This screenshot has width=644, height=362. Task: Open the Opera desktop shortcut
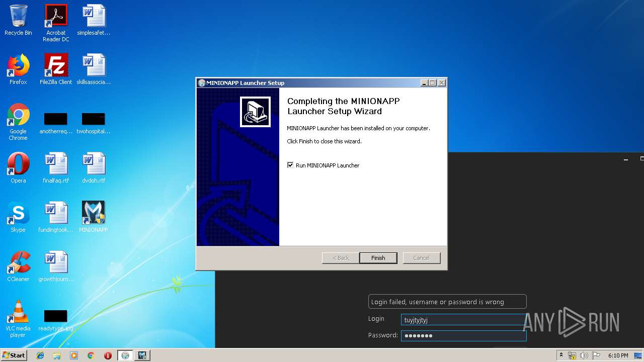pyautogui.click(x=18, y=168)
